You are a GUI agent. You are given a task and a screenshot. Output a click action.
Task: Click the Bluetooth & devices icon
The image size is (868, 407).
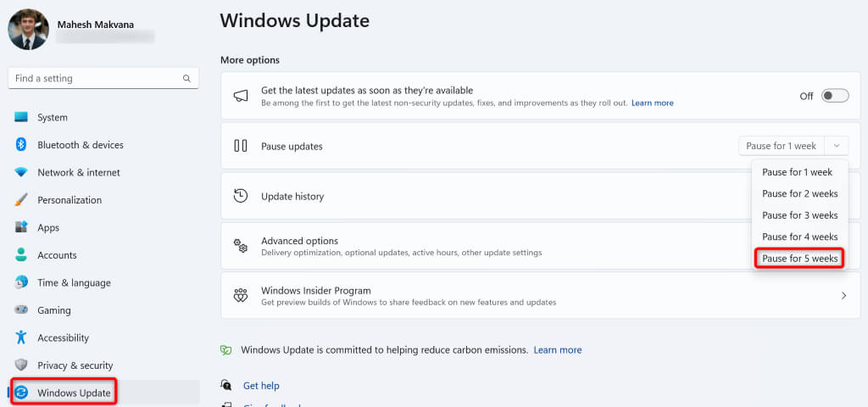21,145
